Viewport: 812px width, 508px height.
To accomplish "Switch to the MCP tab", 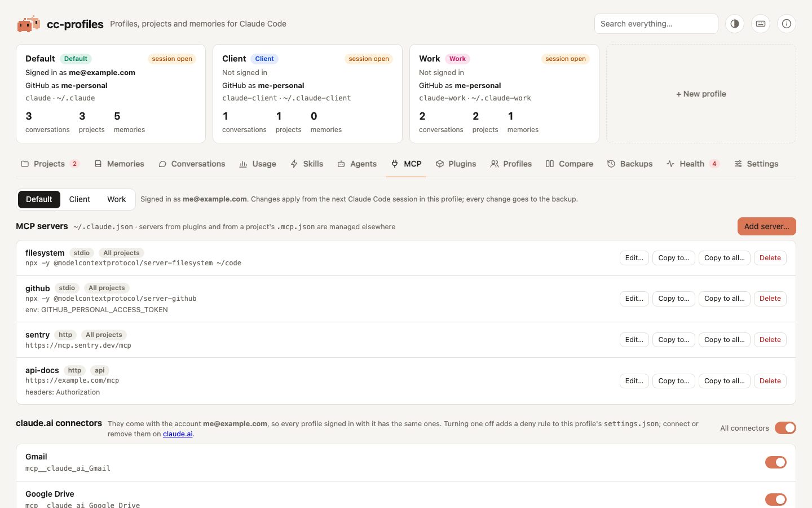I will [406, 164].
